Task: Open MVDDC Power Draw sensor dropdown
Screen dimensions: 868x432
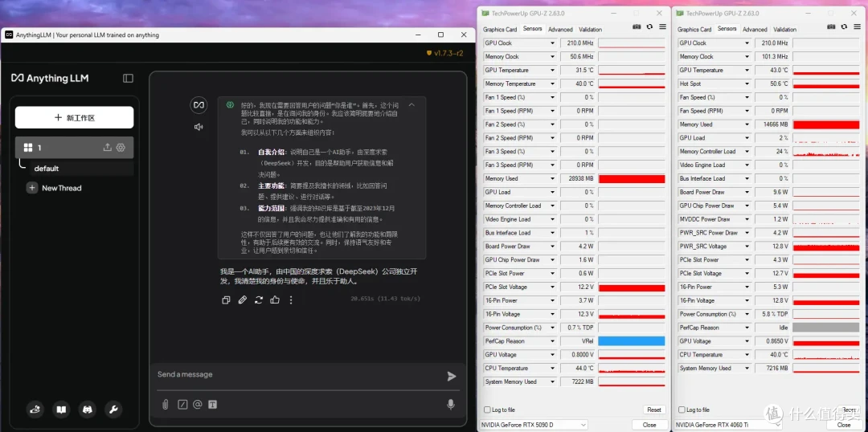Action: tap(747, 219)
